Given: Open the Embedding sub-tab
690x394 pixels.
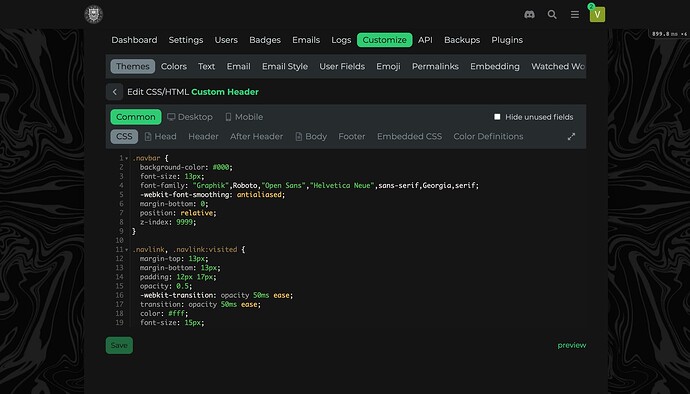Looking at the screenshot, I should tap(495, 66).
